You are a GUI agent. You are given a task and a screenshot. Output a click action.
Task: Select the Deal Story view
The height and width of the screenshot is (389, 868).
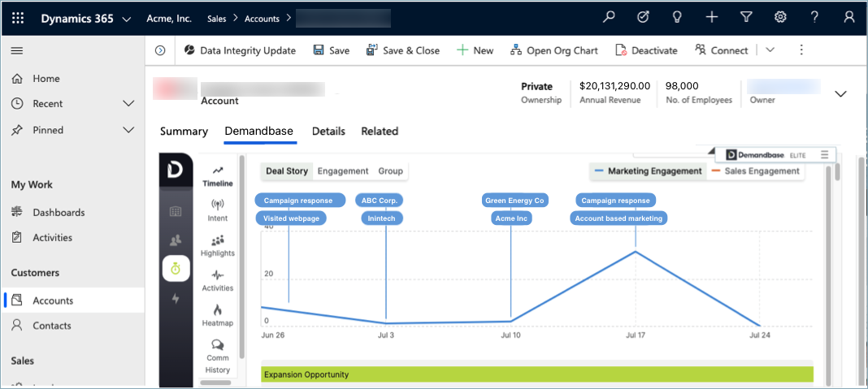(287, 171)
